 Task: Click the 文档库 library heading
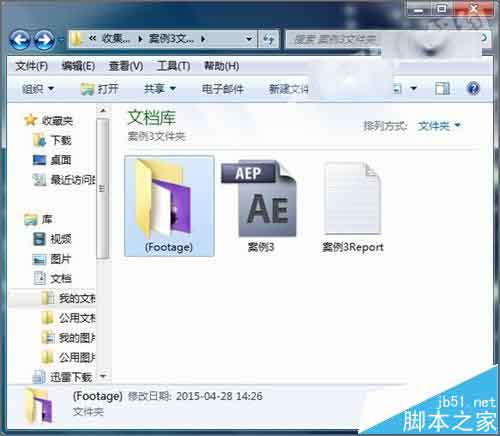tap(151, 117)
